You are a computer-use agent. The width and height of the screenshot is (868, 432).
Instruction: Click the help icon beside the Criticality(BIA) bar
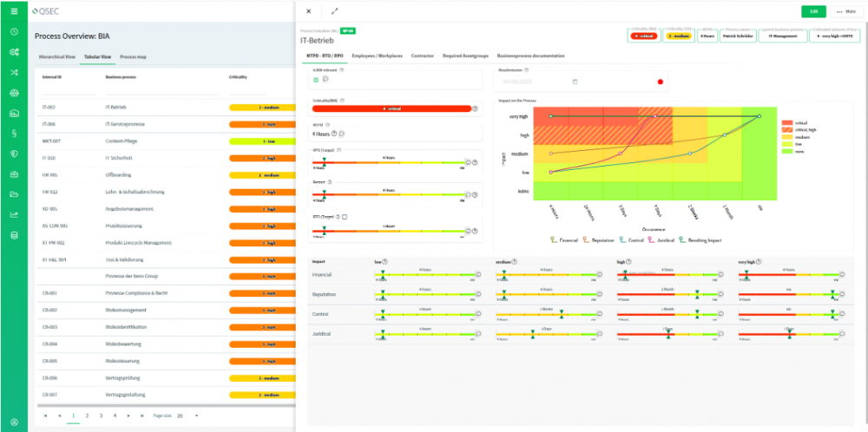477,108
